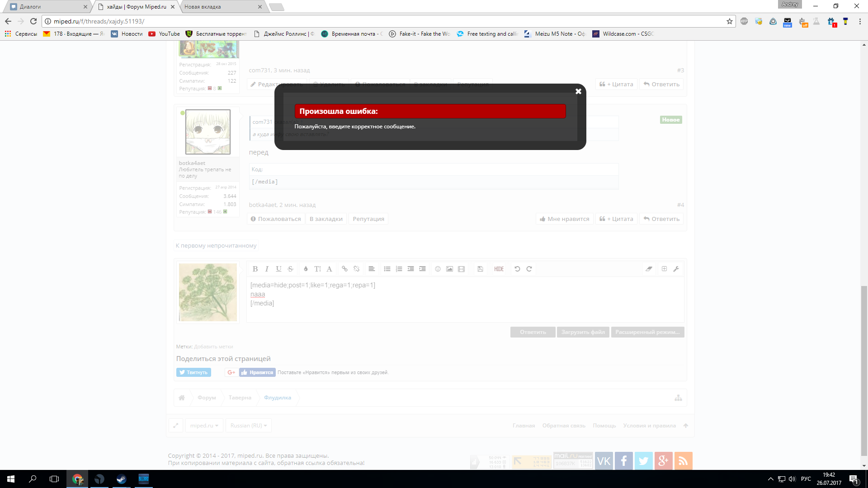Open Обратная связь footer link
The height and width of the screenshot is (488, 868).
tap(564, 426)
